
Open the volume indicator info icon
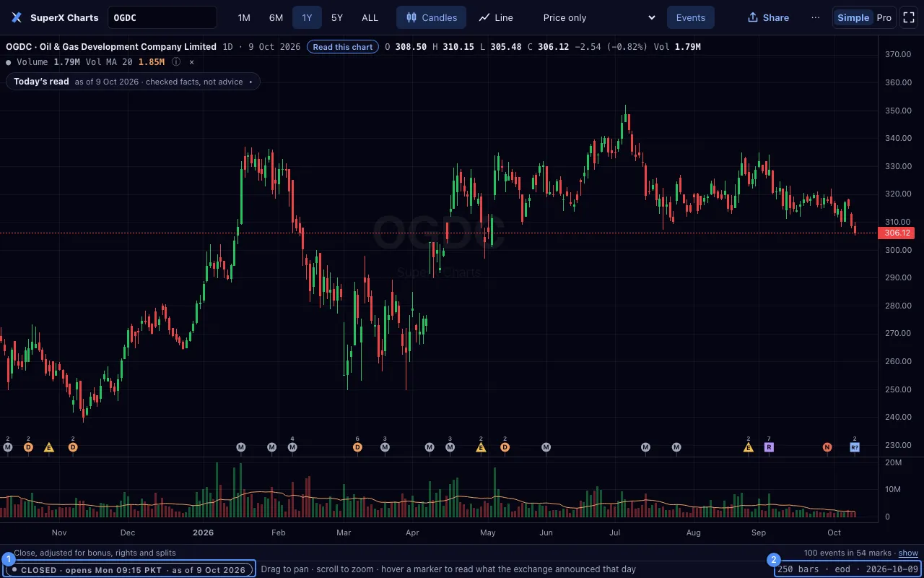[x=176, y=62]
